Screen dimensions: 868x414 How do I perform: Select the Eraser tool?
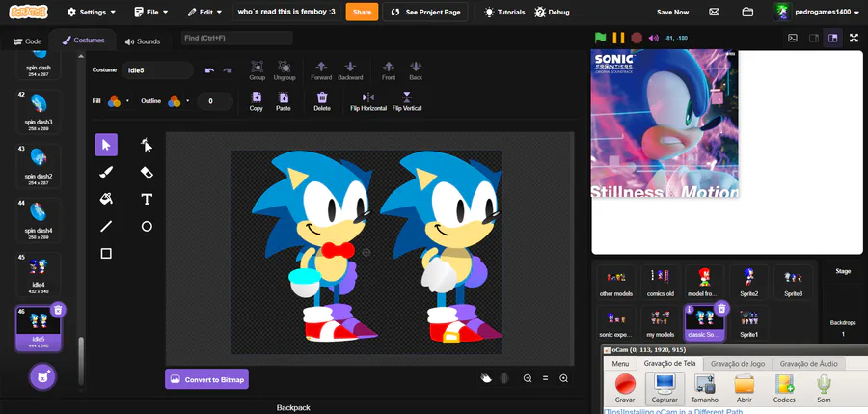[x=147, y=172]
